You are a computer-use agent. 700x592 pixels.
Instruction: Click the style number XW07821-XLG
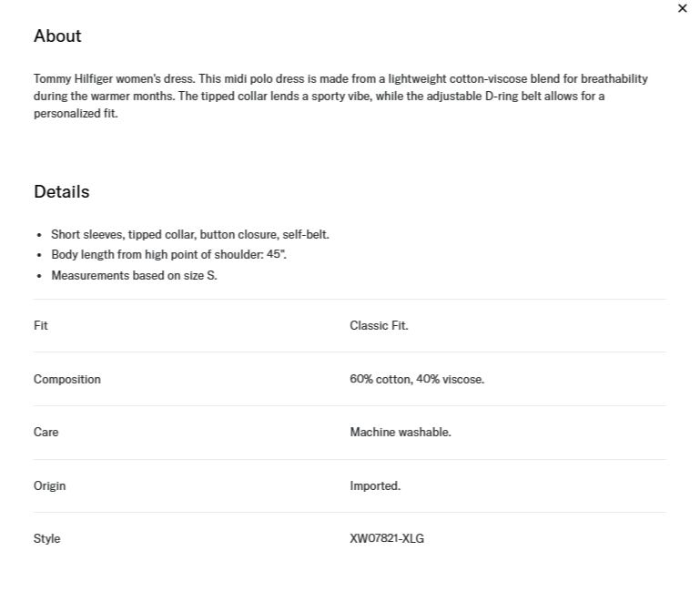click(387, 538)
